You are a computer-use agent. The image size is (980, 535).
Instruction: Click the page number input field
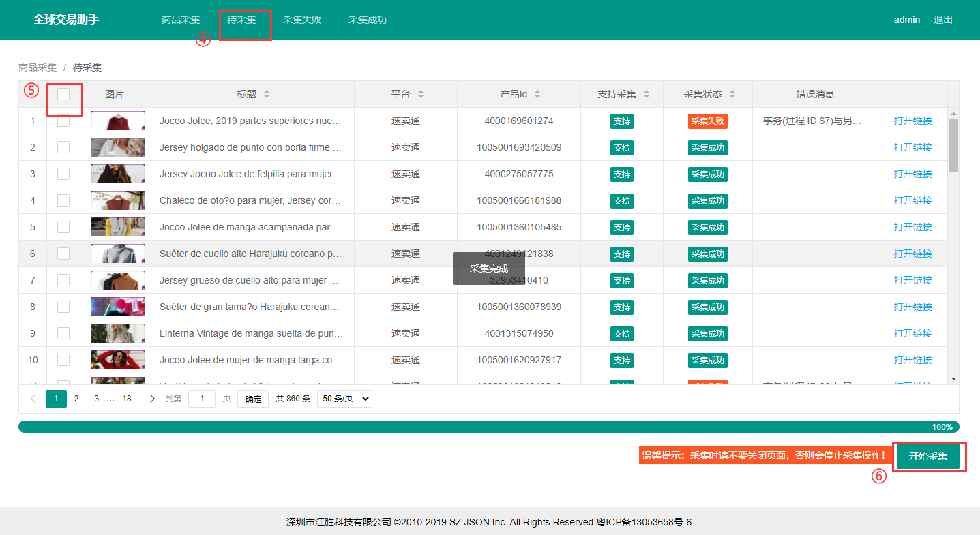[202, 399]
